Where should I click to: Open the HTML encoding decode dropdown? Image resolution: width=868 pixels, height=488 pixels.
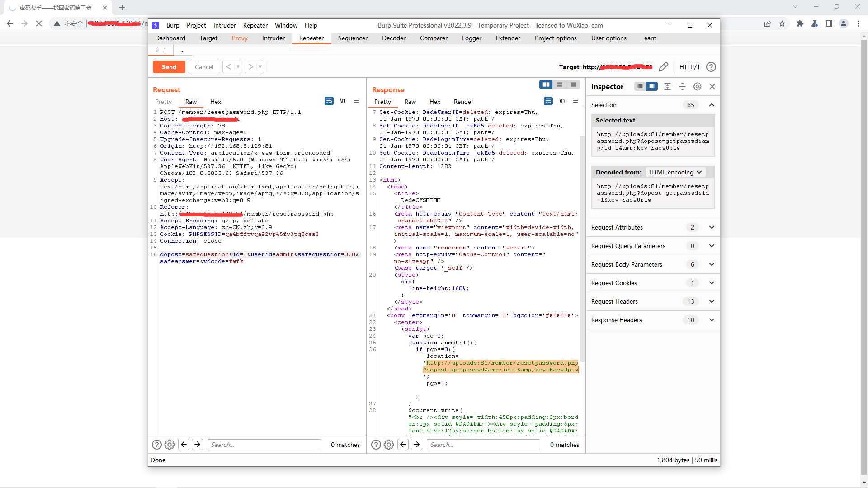[675, 172]
